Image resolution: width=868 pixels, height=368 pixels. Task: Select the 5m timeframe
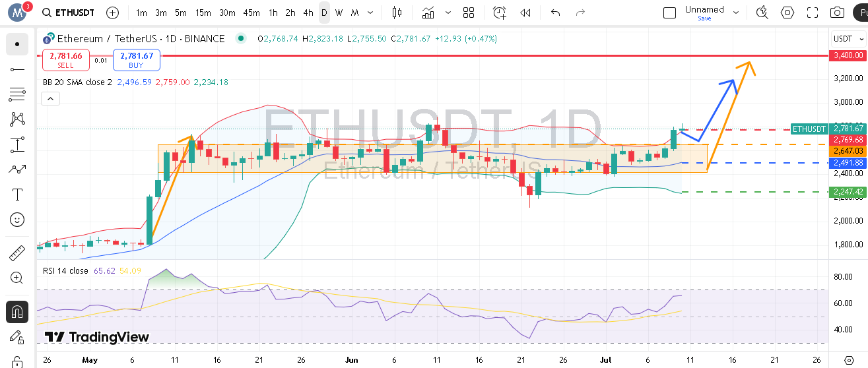coord(181,13)
